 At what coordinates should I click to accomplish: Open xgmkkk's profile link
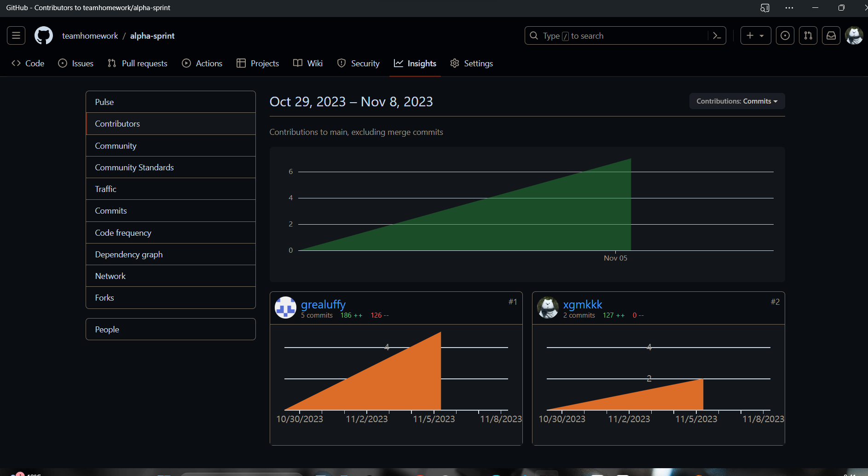coord(583,304)
